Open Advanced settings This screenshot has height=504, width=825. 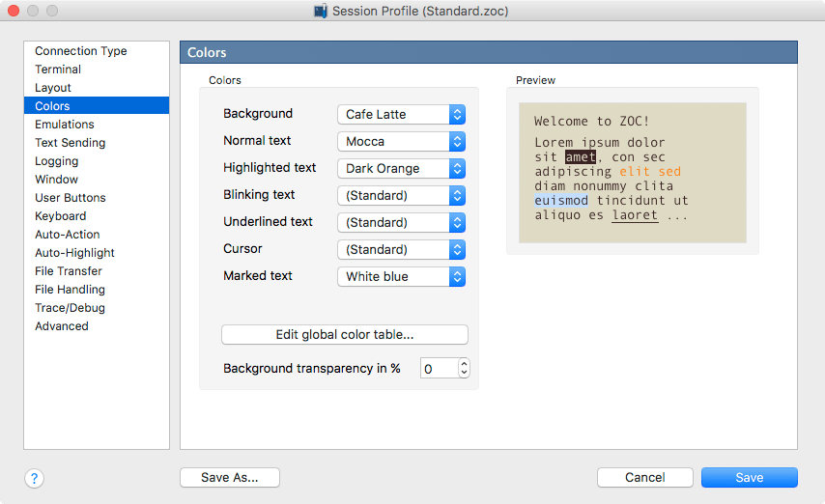tap(97, 326)
